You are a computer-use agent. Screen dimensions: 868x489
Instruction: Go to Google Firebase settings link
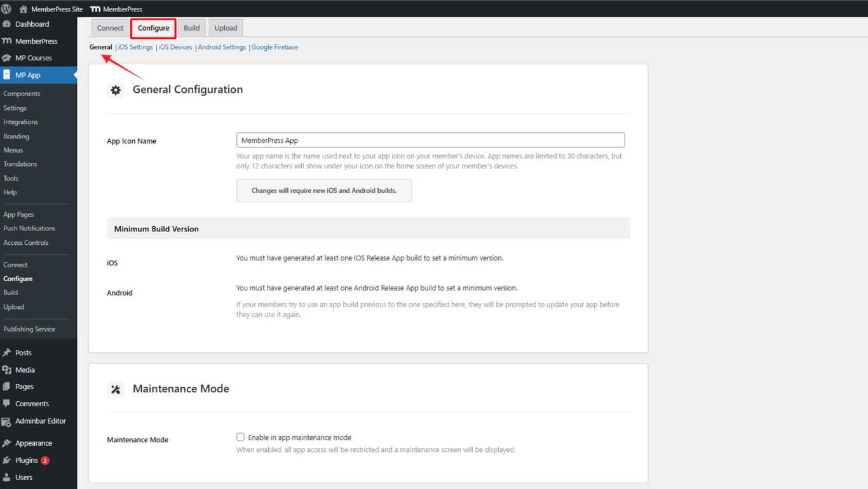[275, 47]
